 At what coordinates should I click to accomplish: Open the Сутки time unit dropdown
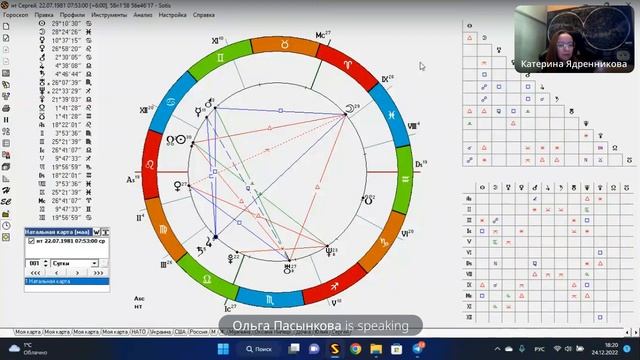coord(94,263)
